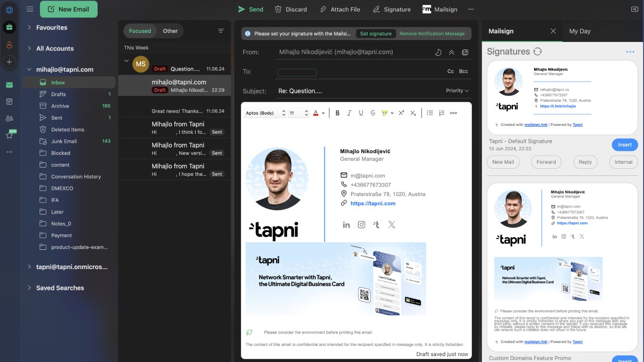Screen dimensions: 644x362
Task: Apply yellow highlight color
Action: tap(384, 113)
